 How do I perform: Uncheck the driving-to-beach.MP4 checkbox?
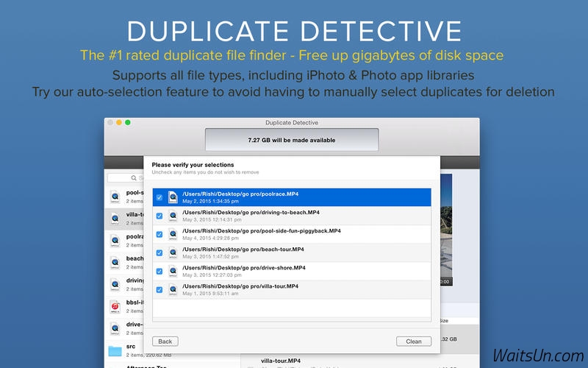pyautogui.click(x=159, y=216)
